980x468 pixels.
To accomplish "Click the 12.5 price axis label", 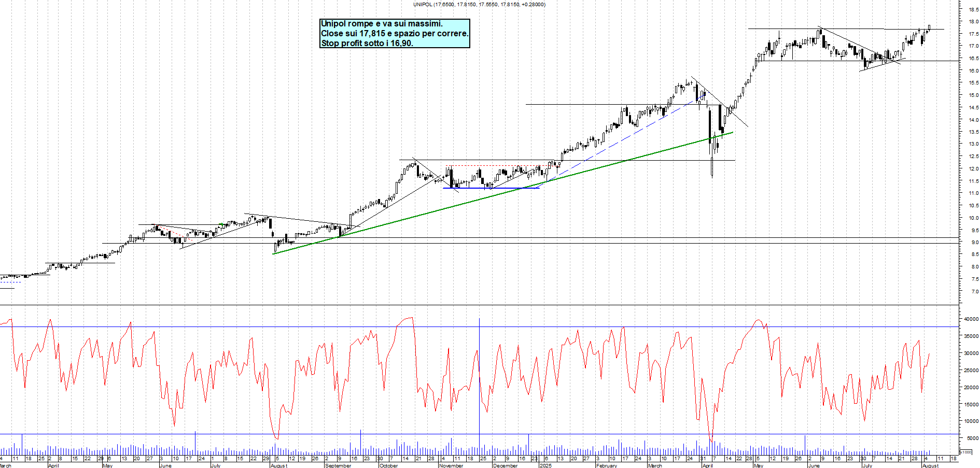I will point(973,157).
